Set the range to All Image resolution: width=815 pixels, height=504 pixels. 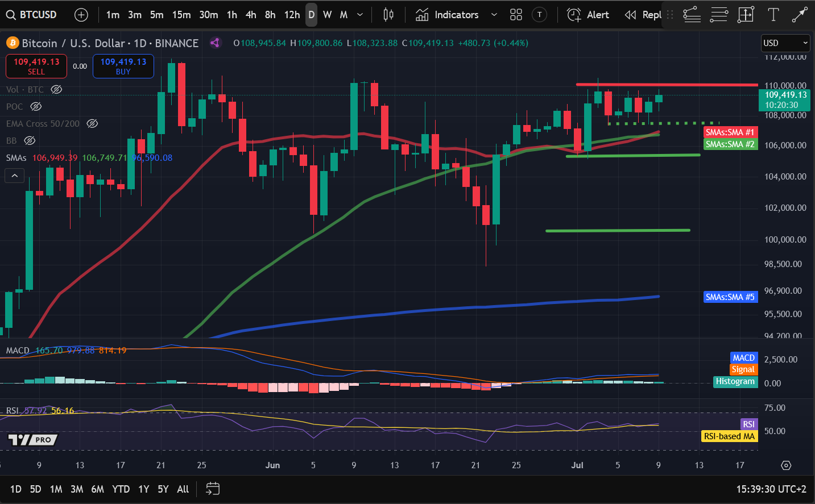tap(183, 489)
